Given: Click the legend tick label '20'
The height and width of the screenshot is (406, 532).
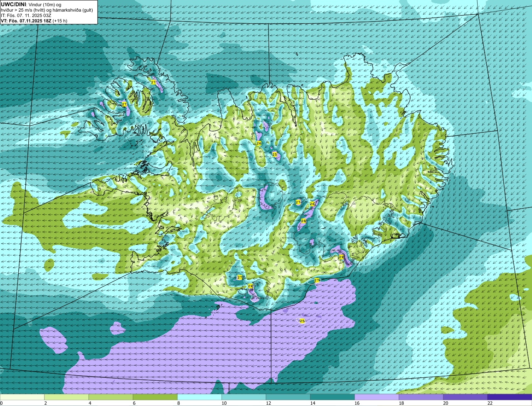Looking at the screenshot, I should pyautogui.click(x=446, y=403).
